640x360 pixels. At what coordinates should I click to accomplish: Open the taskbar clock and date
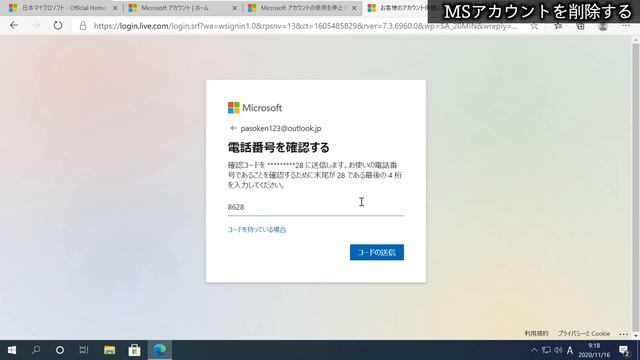(594, 350)
